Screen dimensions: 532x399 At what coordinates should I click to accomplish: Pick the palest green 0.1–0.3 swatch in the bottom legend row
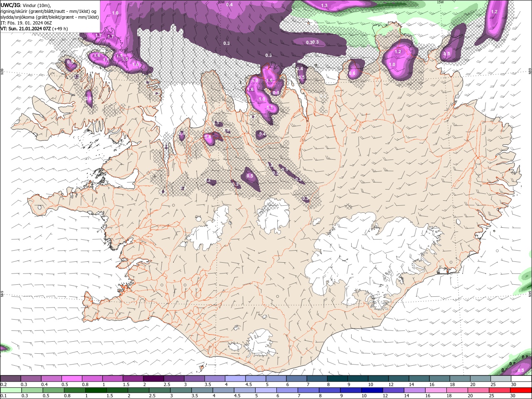click(x=11, y=390)
